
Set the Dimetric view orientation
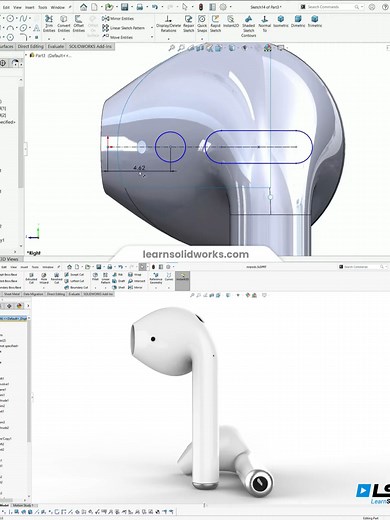coord(298,21)
